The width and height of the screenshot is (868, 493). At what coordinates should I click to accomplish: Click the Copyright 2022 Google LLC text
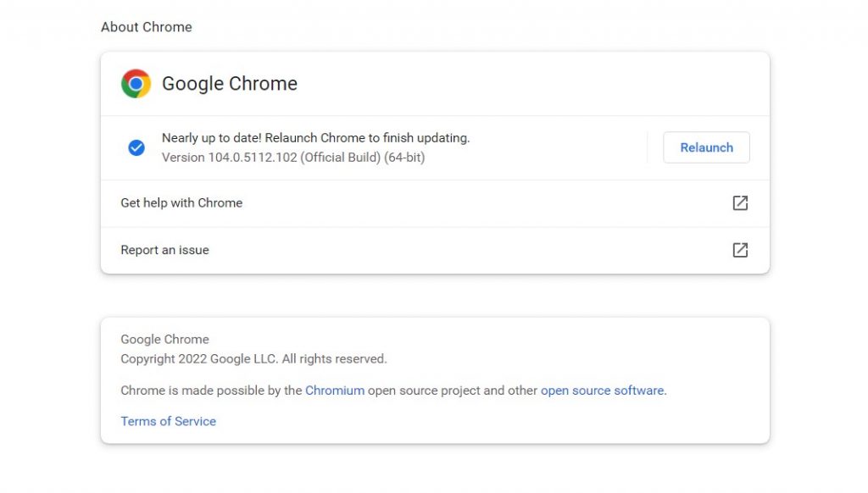253,358
